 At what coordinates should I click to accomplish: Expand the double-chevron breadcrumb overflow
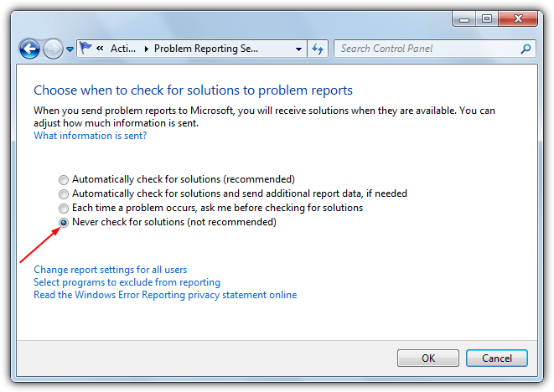click(100, 48)
